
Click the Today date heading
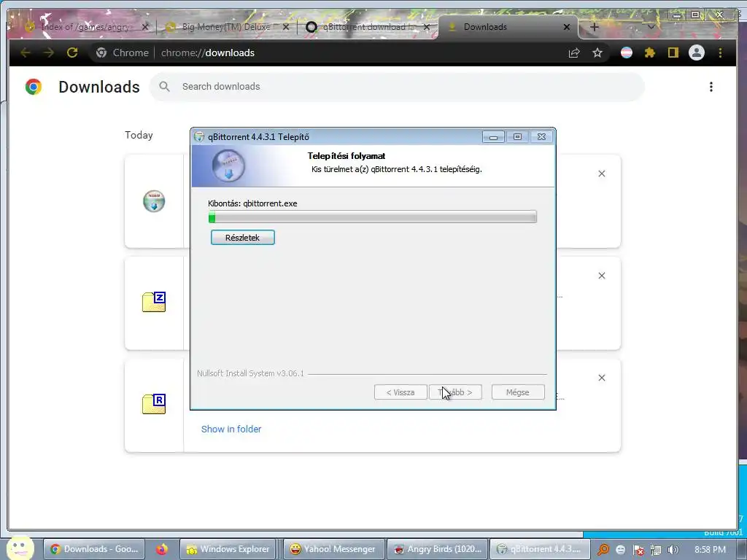pyautogui.click(x=139, y=135)
